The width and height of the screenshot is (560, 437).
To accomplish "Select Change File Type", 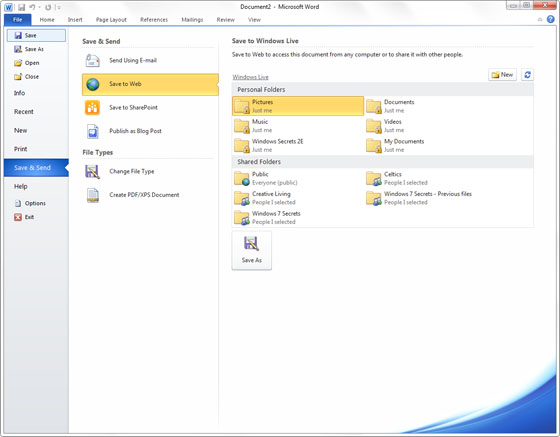I will point(150,172).
